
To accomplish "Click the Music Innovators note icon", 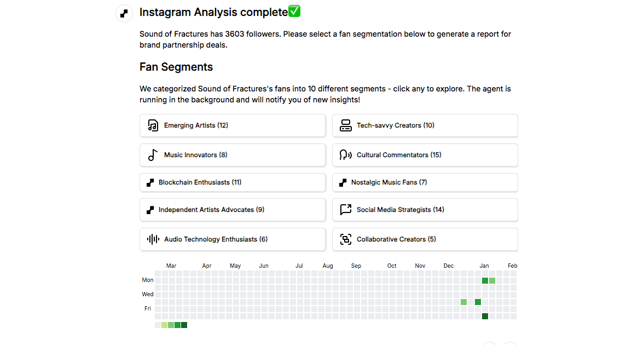I will (153, 155).
